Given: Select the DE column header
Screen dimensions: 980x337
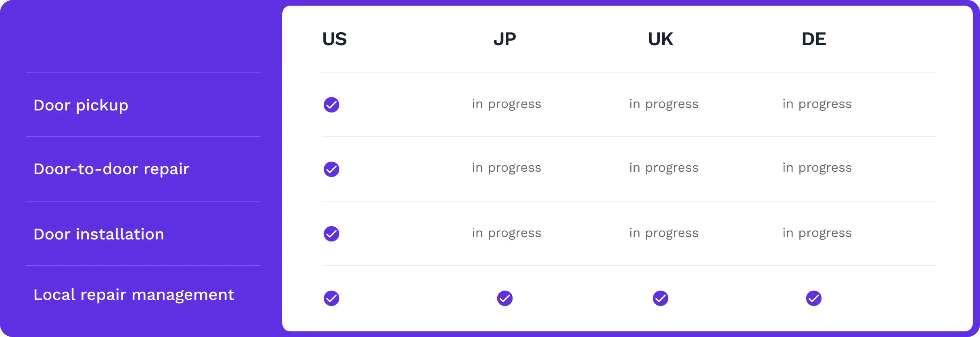Looking at the screenshot, I should pos(814,39).
